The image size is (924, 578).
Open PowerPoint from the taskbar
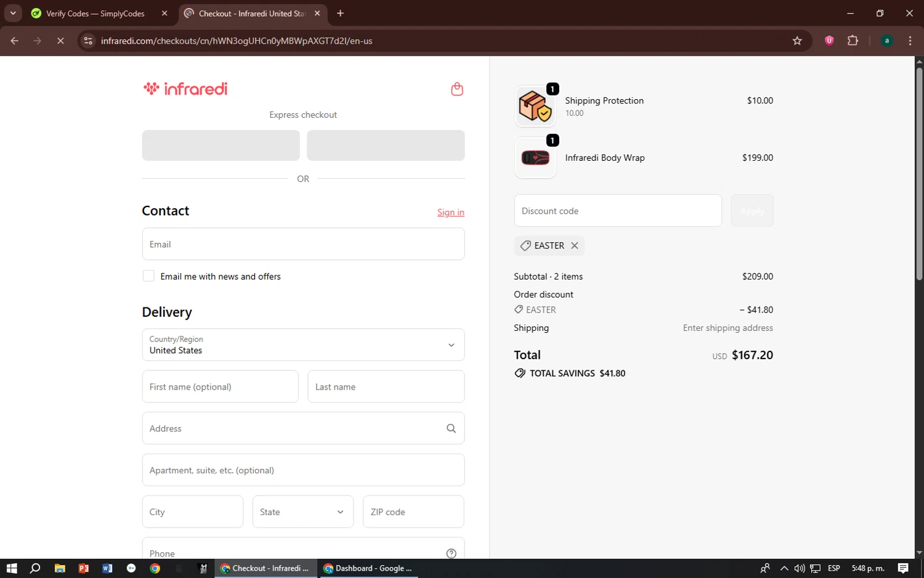click(84, 568)
